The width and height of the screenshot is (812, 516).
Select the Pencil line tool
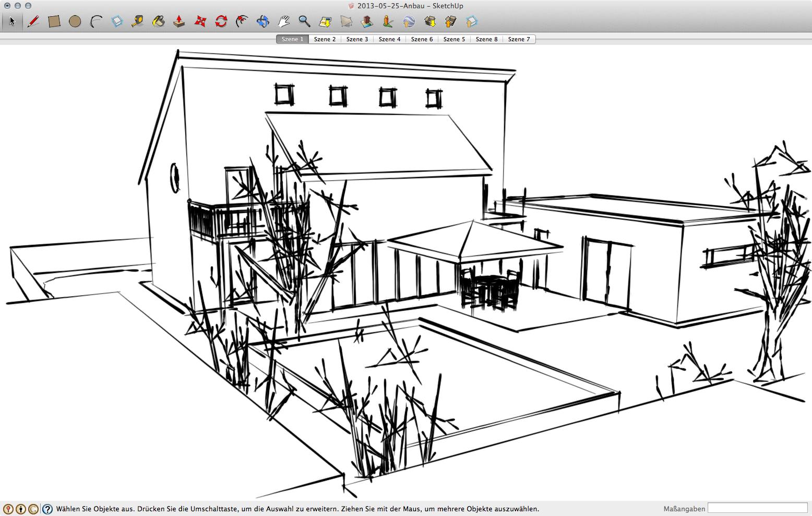pyautogui.click(x=33, y=21)
